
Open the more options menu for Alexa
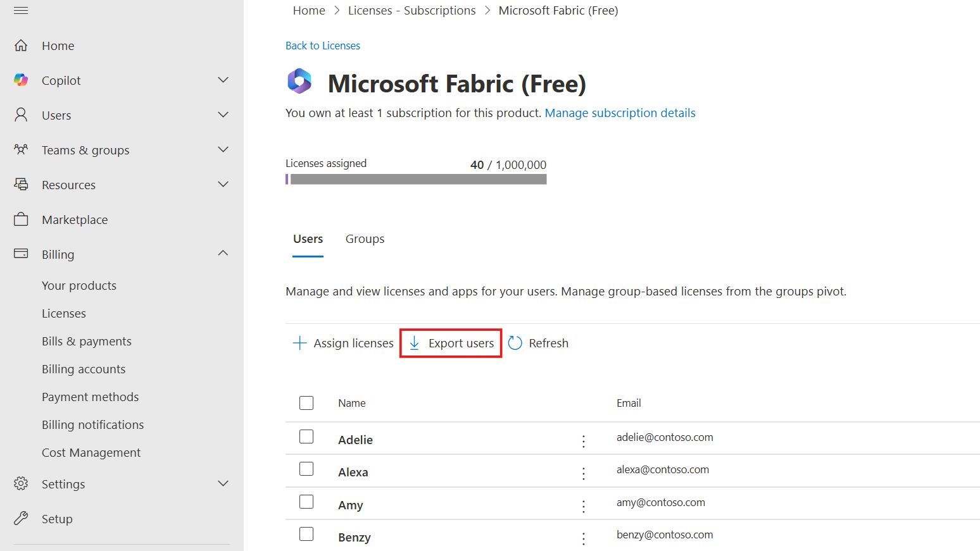[x=583, y=471]
